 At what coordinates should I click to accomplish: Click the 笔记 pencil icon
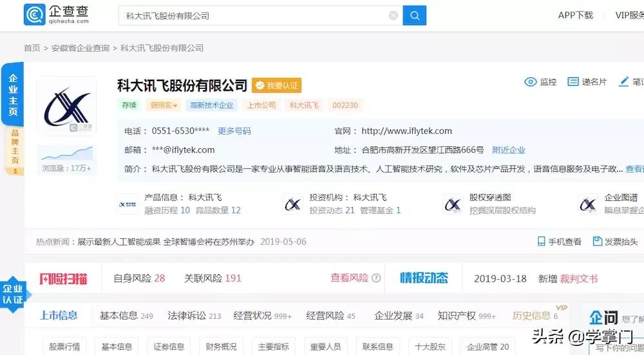(623, 82)
